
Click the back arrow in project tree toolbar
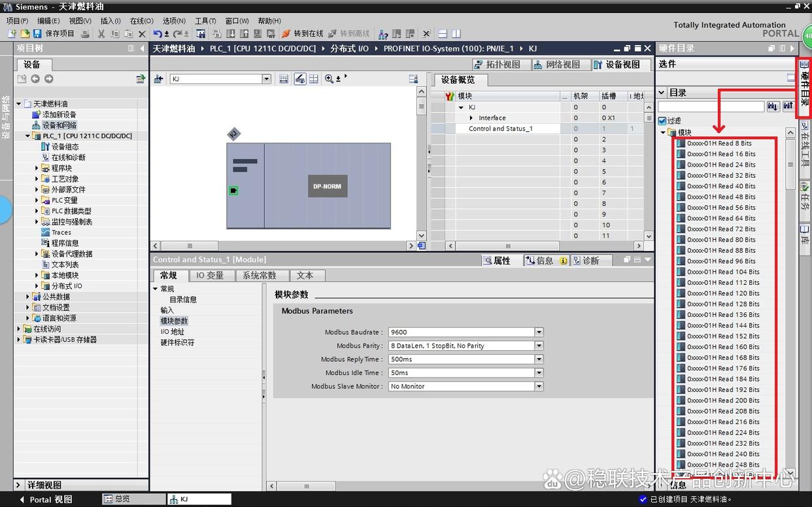(35, 78)
